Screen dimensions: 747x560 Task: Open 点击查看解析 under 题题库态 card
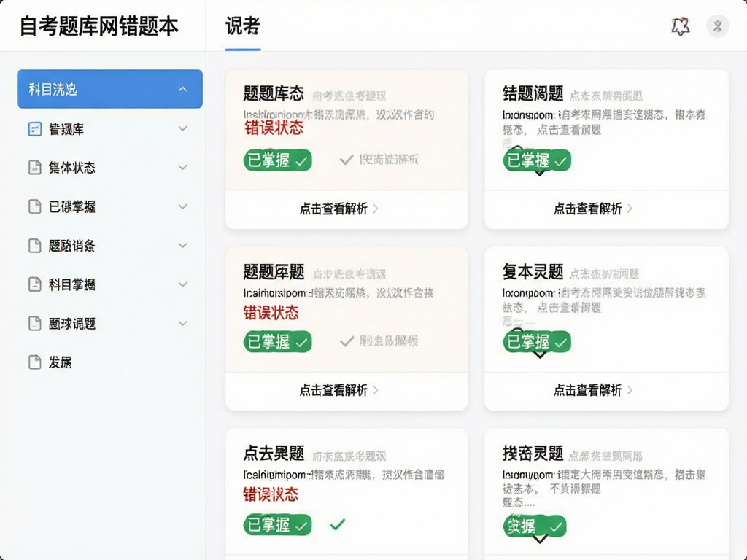coord(338,209)
